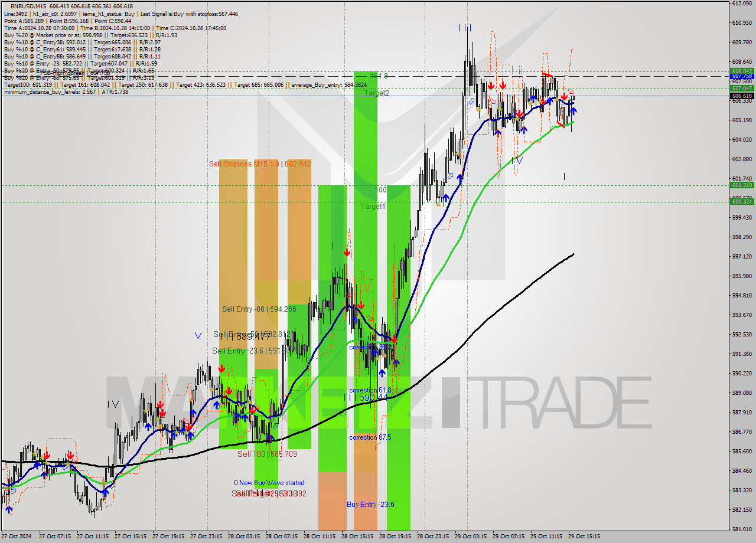This screenshot has height=543, width=756.
Task: Click the 608.042 price tag on axis
Action: (x=742, y=71)
